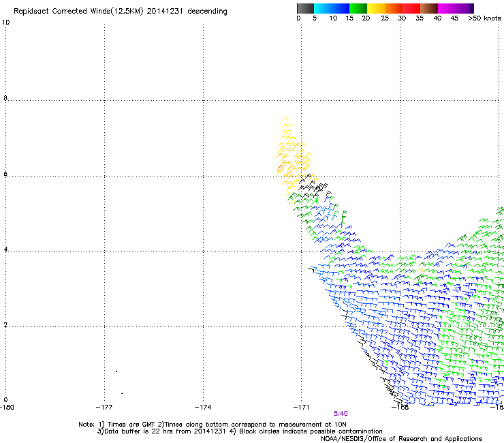The image size is (504, 443).
Task: Click the latitude axis label '8'
Action: [5, 98]
